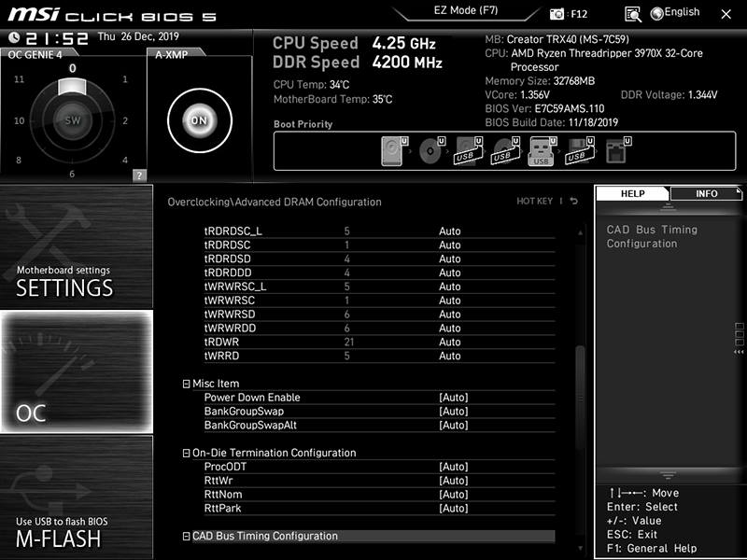Select the tWRRD row label
The width and height of the screenshot is (747, 560).
coord(221,356)
